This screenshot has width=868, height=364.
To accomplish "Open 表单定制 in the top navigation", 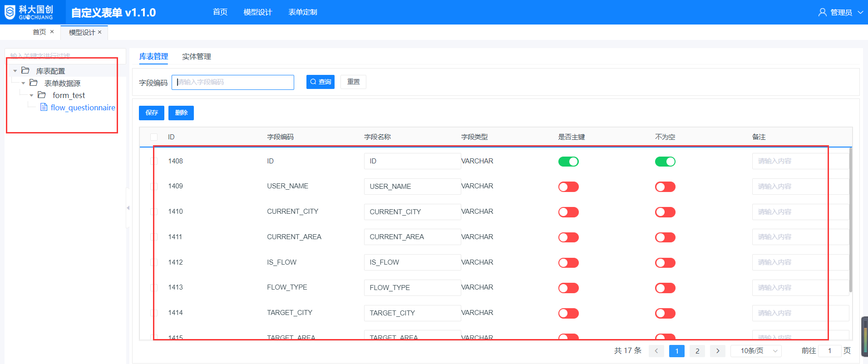I will [x=303, y=12].
